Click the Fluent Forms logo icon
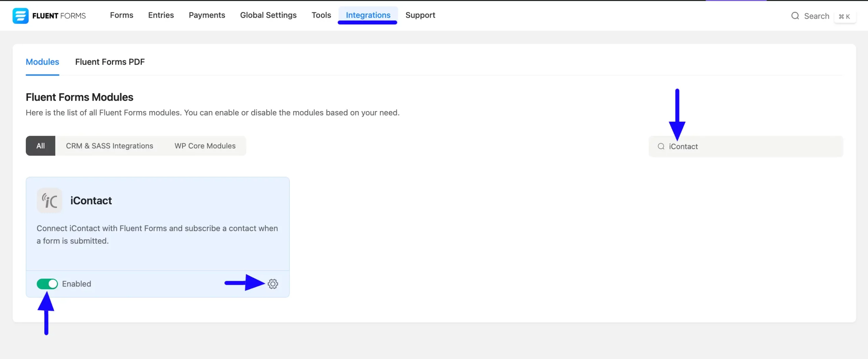This screenshot has width=868, height=359. pos(20,16)
